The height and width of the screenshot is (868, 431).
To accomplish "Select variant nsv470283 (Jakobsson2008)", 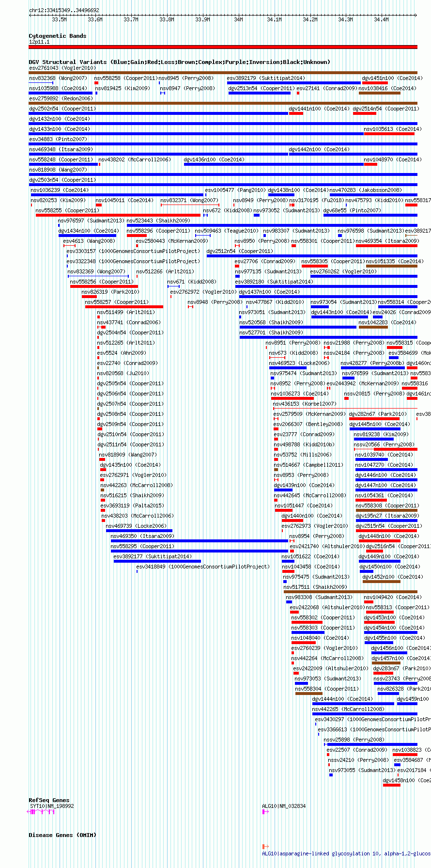I will pyautogui.click(x=366, y=190).
